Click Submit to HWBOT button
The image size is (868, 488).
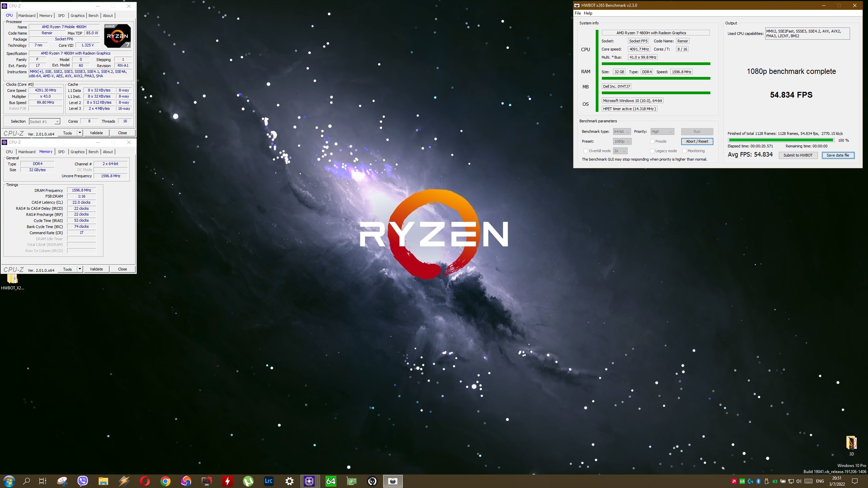[x=798, y=155]
